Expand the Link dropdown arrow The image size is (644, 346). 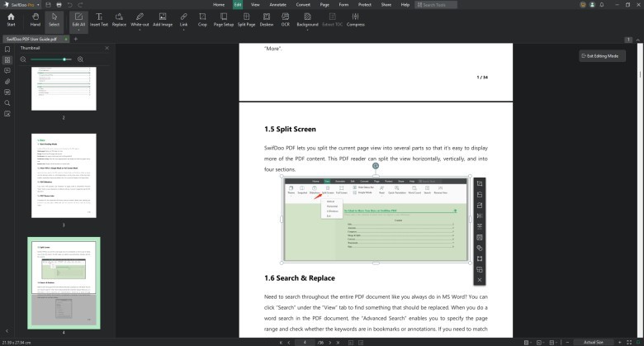(x=183, y=30)
